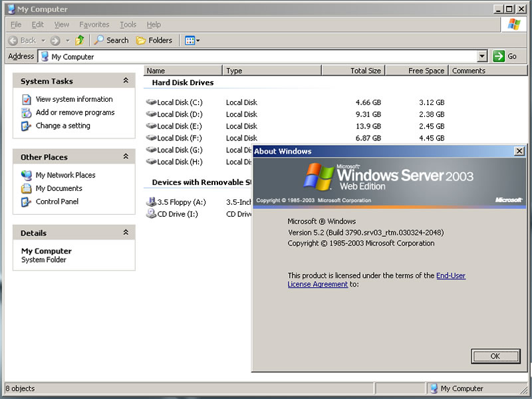532x399 pixels.
Task: Toggle the Folders pane button
Action: [x=154, y=41]
